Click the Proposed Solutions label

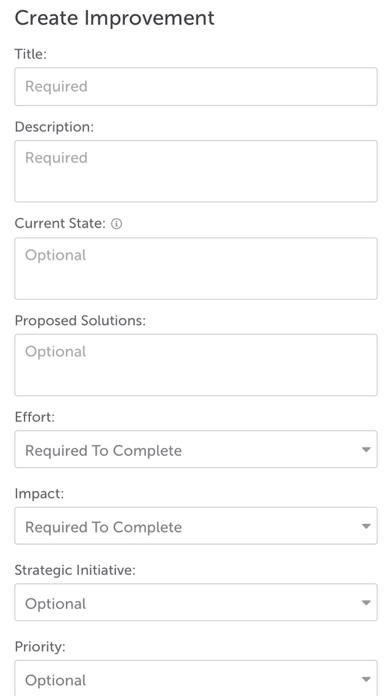coord(80,320)
